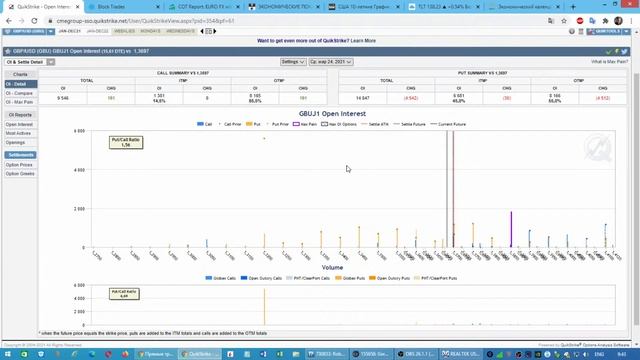Go back with browser back arrow
Screen dimensions: 640x360
(9, 21)
